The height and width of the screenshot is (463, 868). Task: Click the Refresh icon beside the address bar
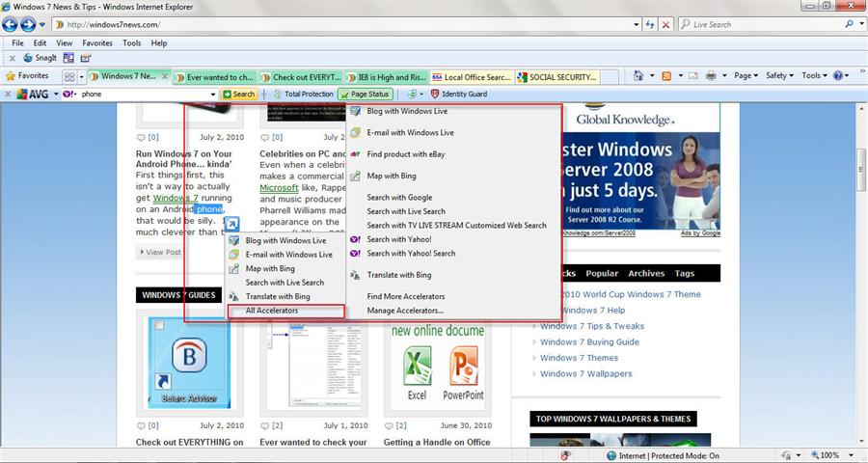tap(650, 25)
